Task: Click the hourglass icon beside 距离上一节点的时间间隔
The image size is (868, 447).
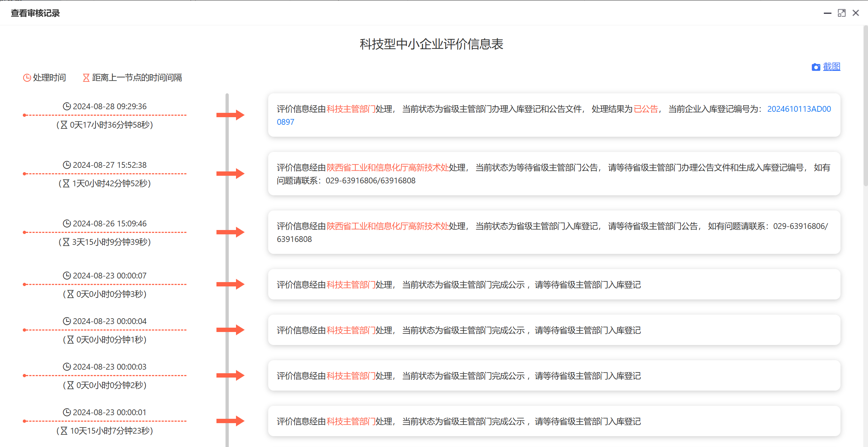Action: point(86,78)
